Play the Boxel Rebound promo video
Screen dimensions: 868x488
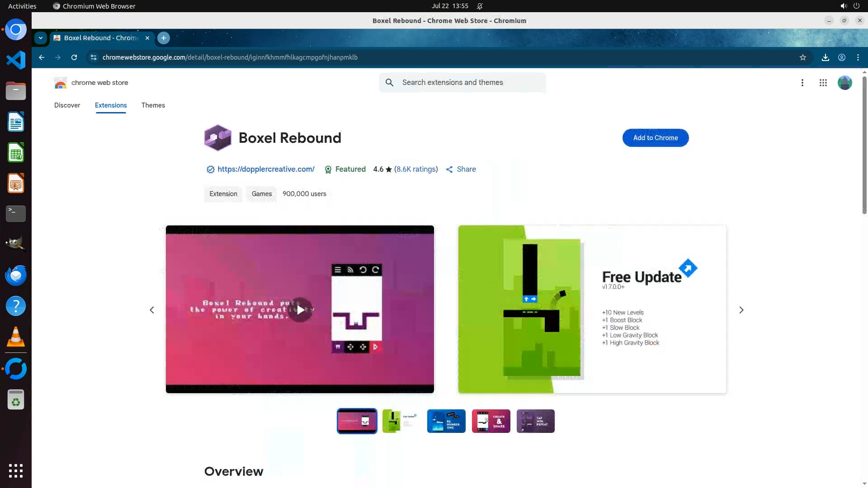click(x=300, y=310)
